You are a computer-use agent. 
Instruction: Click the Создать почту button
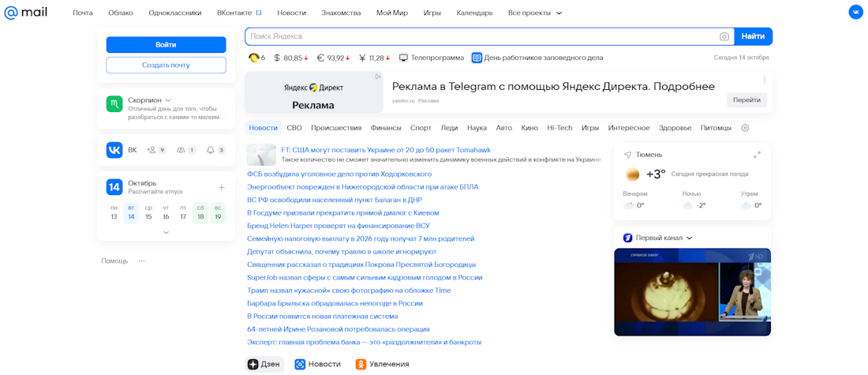[166, 65]
